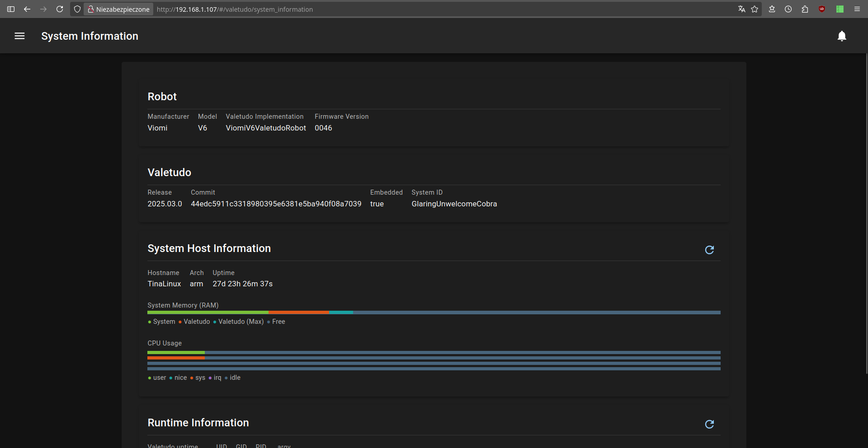Open the Valetudo hamburger navigation menu
This screenshot has width=868, height=448.
(19, 36)
